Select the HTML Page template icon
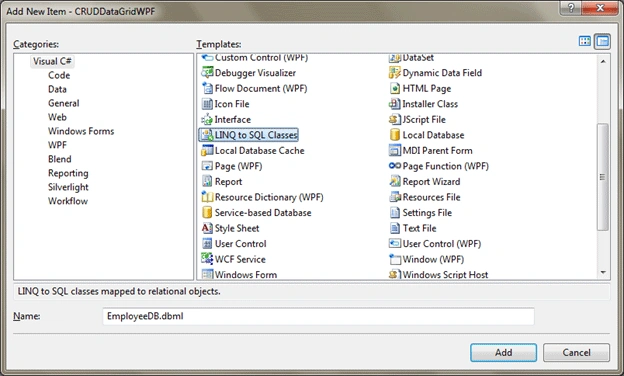This screenshot has height=376, width=624. coord(394,88)
